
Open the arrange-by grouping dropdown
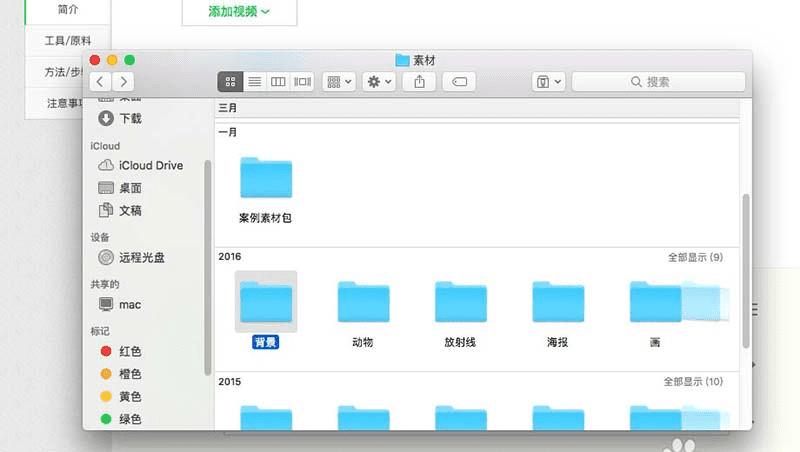pyautogui.click(x=339, y=82)
